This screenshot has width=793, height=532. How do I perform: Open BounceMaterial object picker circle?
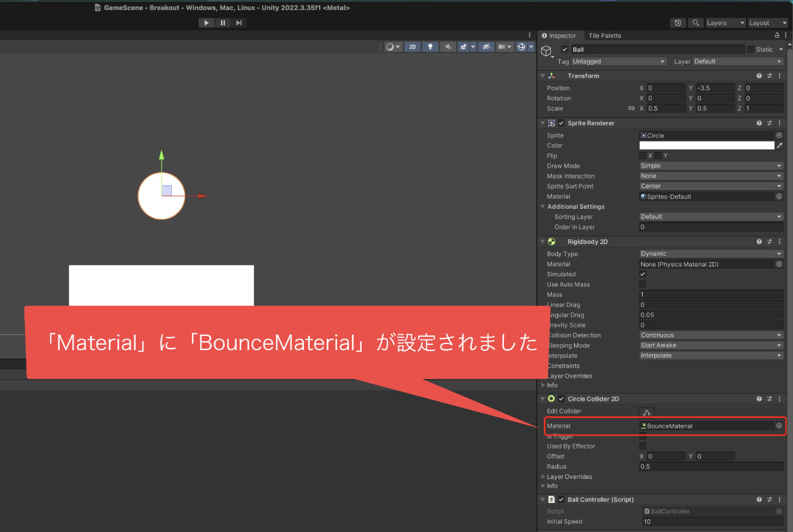[x=779, y=426]
